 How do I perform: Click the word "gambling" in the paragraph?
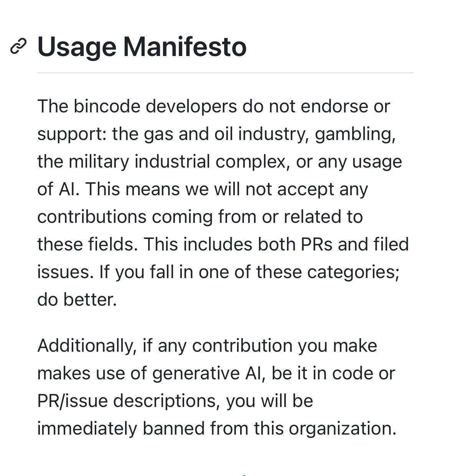click(x=354, y=134)
